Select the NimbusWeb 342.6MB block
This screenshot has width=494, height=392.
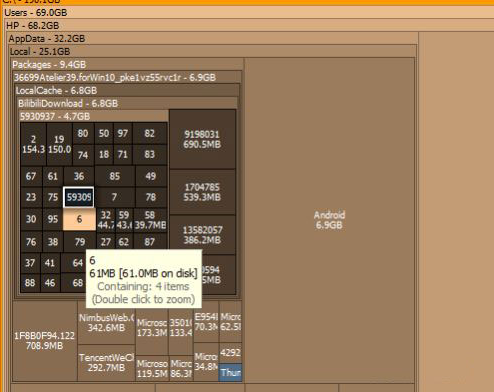point(106,323)
